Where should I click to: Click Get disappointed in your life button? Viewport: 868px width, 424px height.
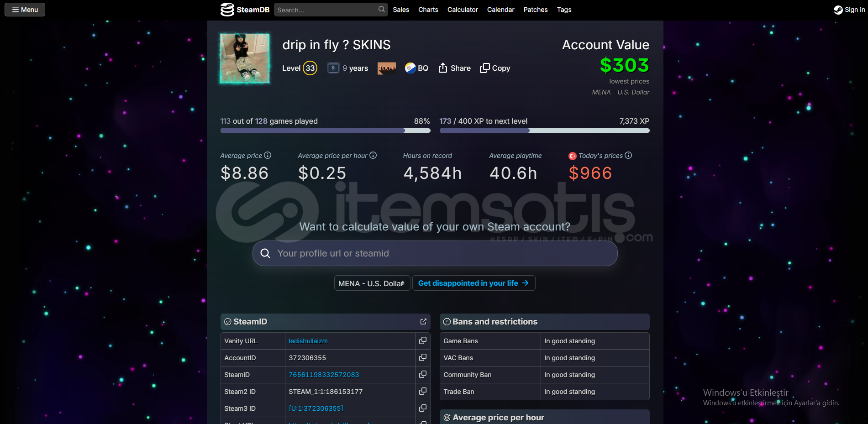click(473, 283)
